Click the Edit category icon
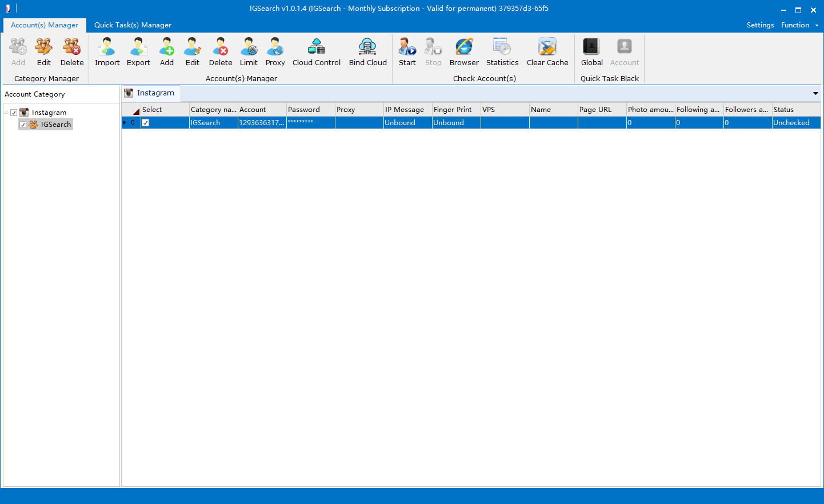 pos(44,47)
